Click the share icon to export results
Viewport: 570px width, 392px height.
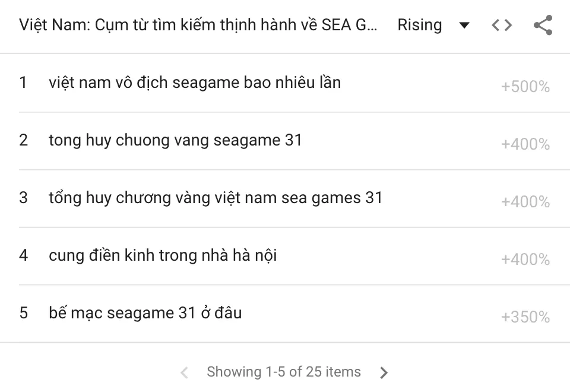(x=542, y=25)
